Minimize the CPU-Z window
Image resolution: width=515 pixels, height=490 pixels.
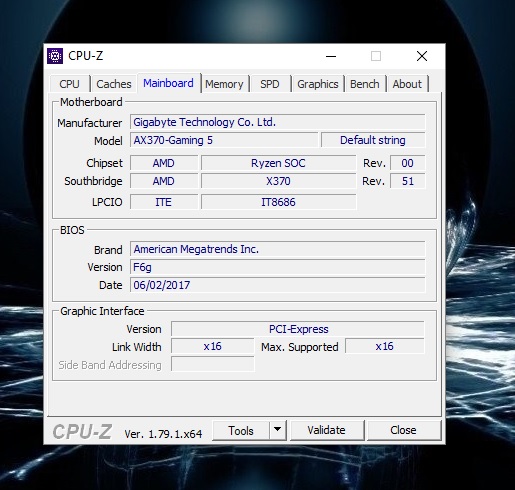[331, 56]
